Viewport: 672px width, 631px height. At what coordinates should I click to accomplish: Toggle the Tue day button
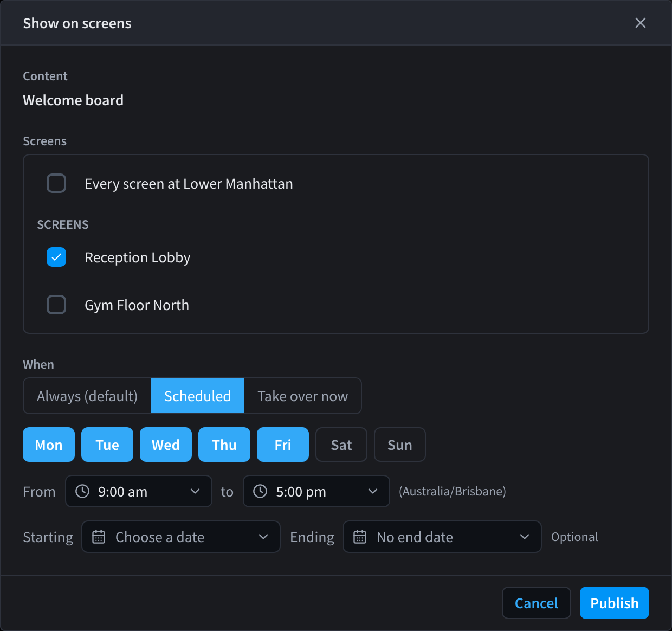[107, 445]
